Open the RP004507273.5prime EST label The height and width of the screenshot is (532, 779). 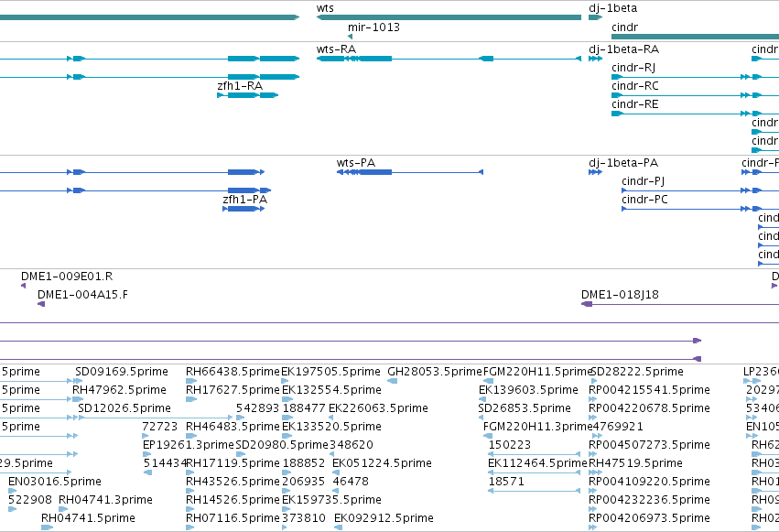(x=649, y=445)
